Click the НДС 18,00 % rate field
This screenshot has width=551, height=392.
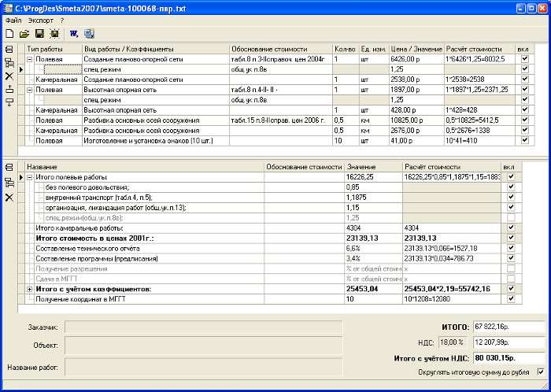tap(454, 342)
